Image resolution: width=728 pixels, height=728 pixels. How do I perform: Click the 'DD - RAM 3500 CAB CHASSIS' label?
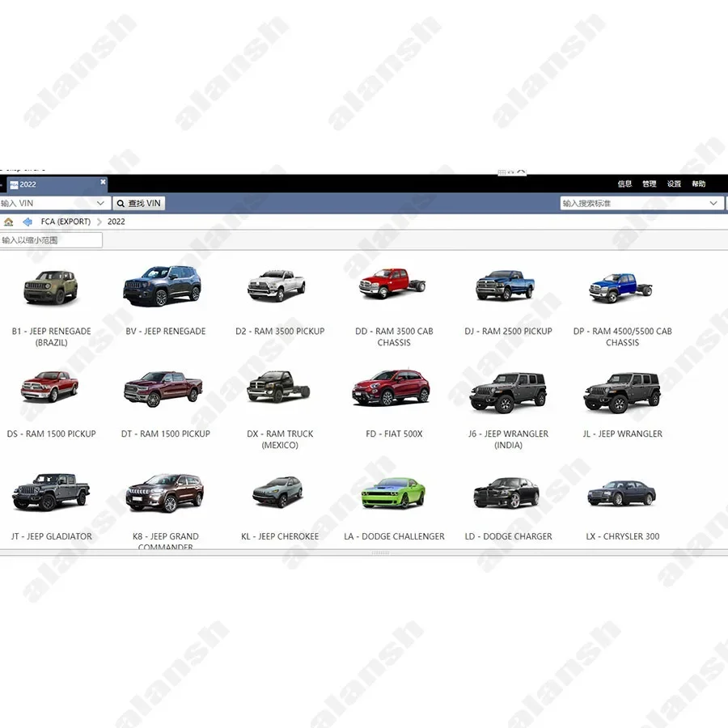click(394, 336)
